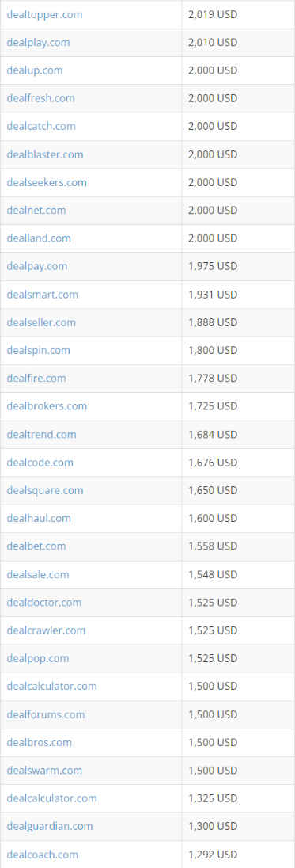Click the dealspin.com link
The width and height of the screenshot is (295, 868).
click(38, 350)
